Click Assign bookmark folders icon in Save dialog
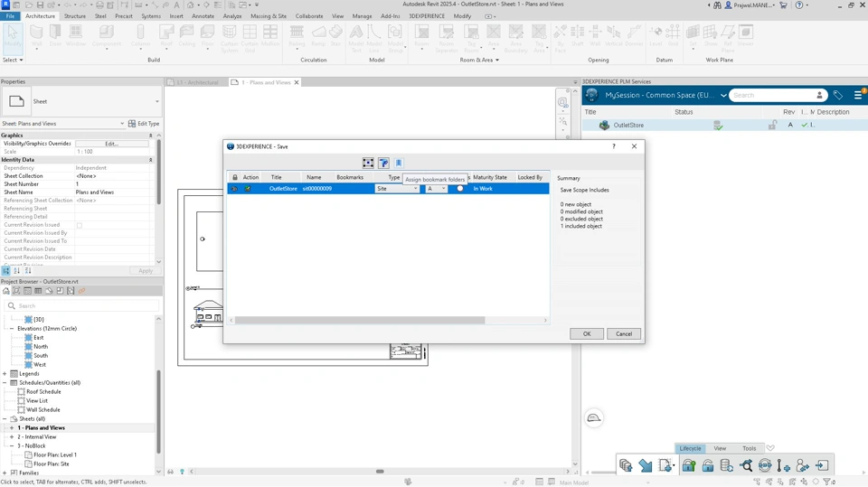Image resolution: width=868 pixels, height=487 pixels. (x=399, y=163)
